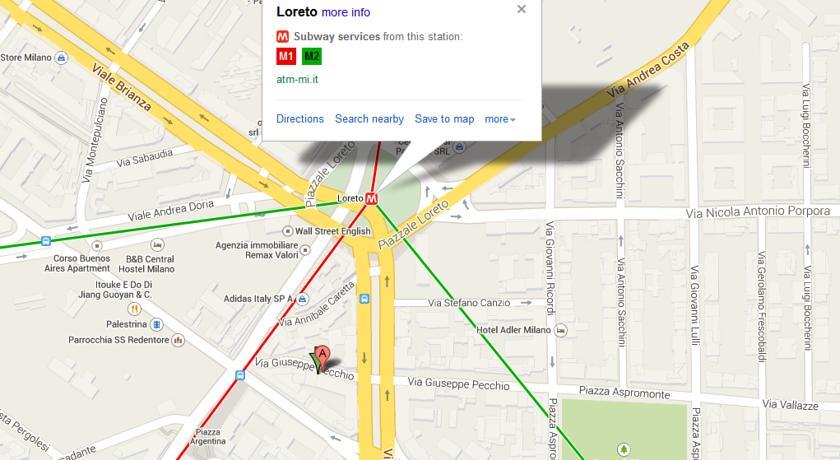The image size is (840, 460).
Task: Click the Search nearby link
Action: (369, 119)
